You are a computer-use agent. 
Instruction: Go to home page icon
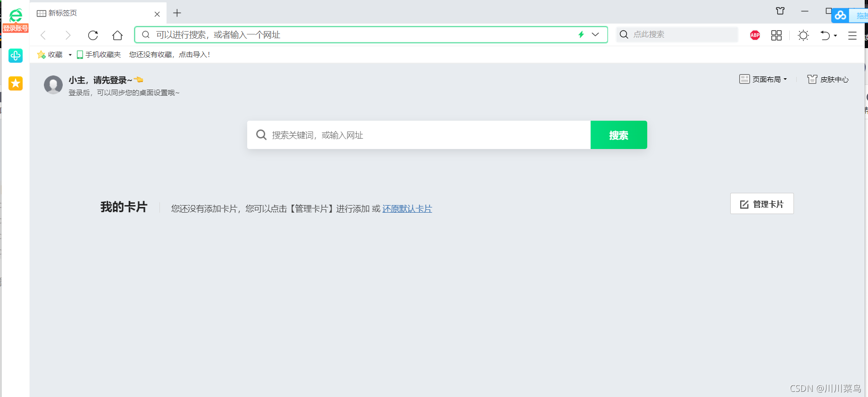pyautogui.click(x=117, y=35)
